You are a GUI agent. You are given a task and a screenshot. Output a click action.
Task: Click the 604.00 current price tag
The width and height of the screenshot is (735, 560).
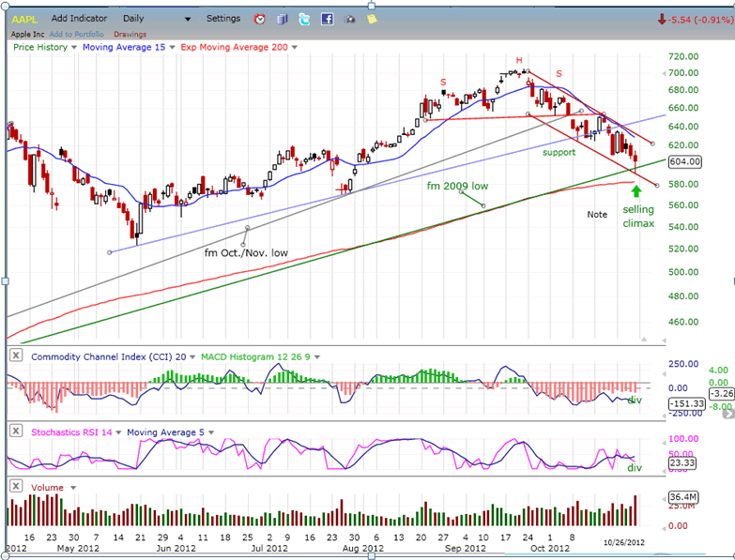coord(685,161)
